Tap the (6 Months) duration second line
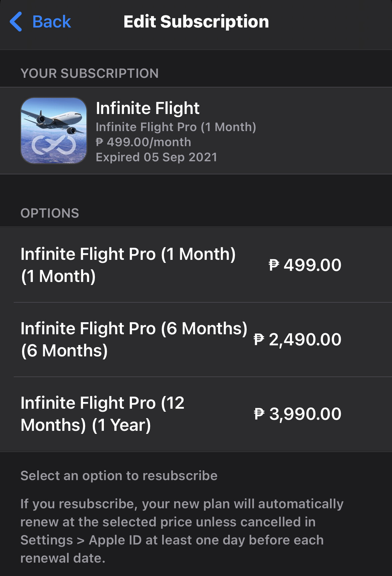Viewport: 392px width, 576px height. coord(64,351)
